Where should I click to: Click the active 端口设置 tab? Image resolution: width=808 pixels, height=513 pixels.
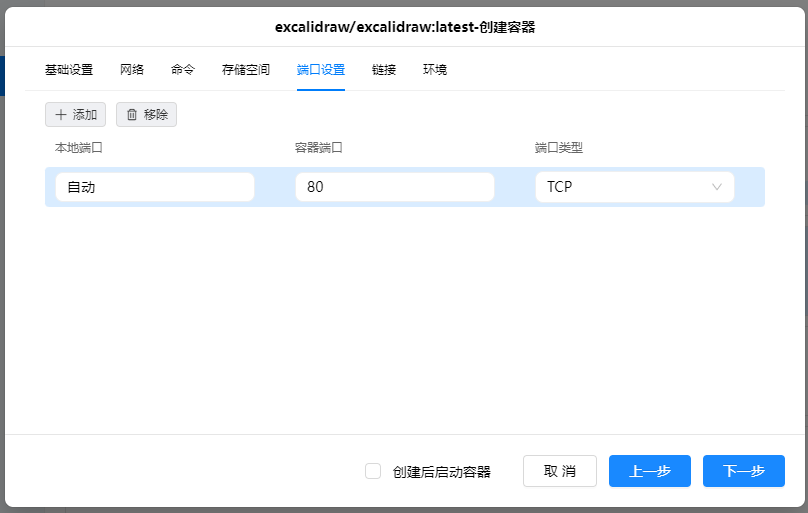coord(321,70)
